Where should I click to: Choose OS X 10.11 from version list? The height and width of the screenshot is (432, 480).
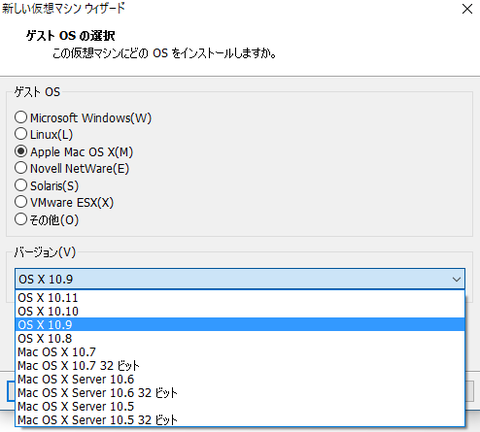pos(240,297)
